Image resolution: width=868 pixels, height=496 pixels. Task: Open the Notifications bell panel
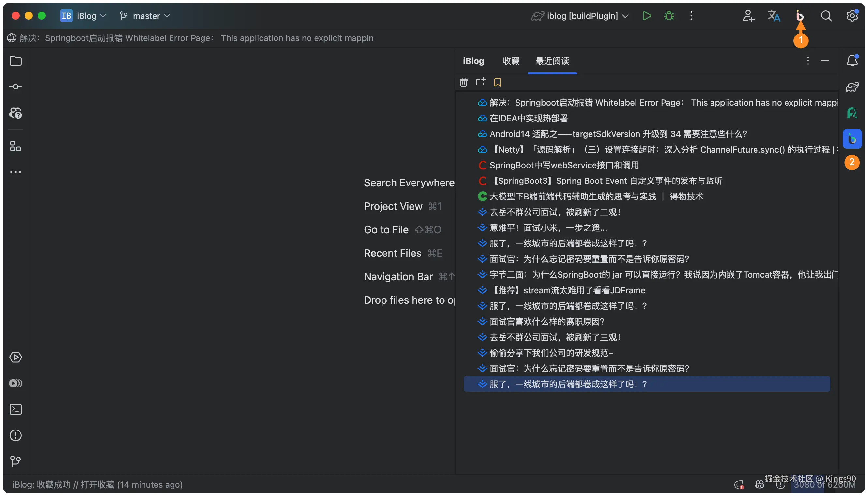(852, 61)
